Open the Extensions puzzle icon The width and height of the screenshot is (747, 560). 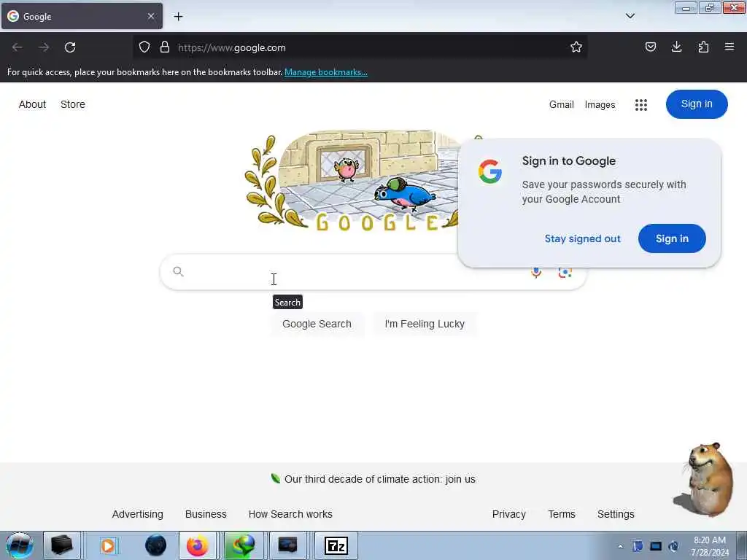tap(703, 47)
